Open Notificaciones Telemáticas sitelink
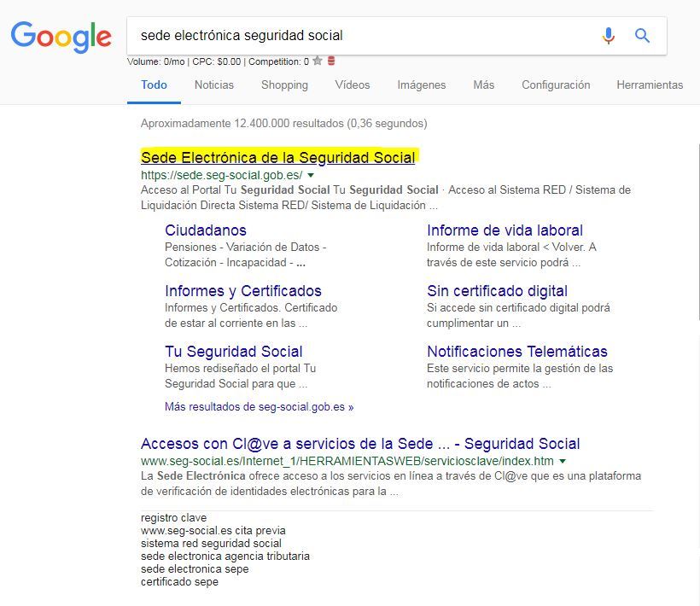This screenshot has height=606, width=700. pyautogui.click(x=517, y=352)
